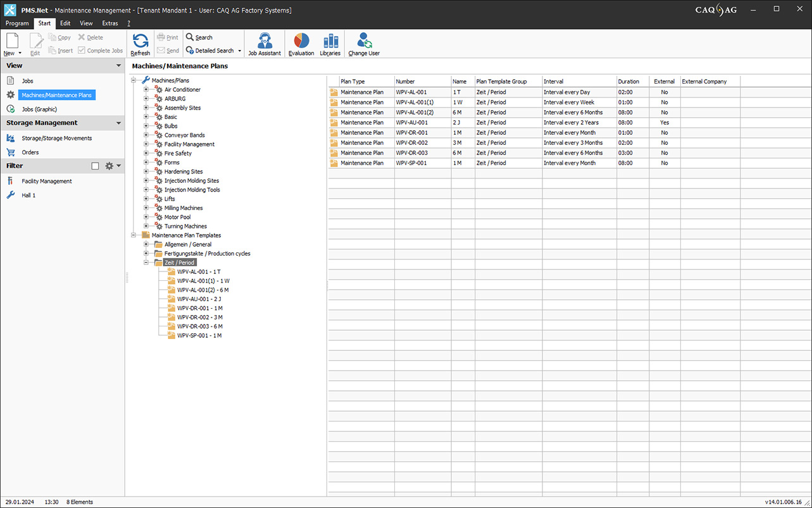Expand the Motor Pool tree node
The image size is (812, 508).
pos(146,217)
